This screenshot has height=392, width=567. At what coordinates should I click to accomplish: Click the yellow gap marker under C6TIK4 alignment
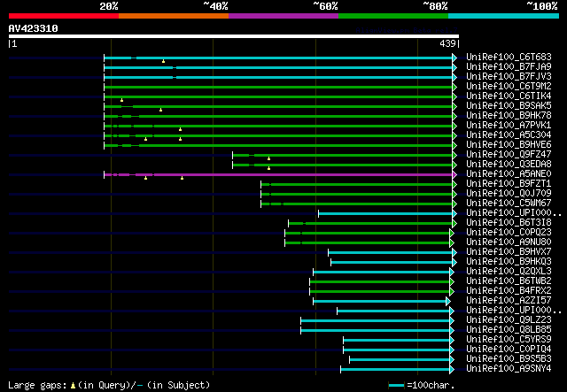pyautogui.click(x=122, y=100)
